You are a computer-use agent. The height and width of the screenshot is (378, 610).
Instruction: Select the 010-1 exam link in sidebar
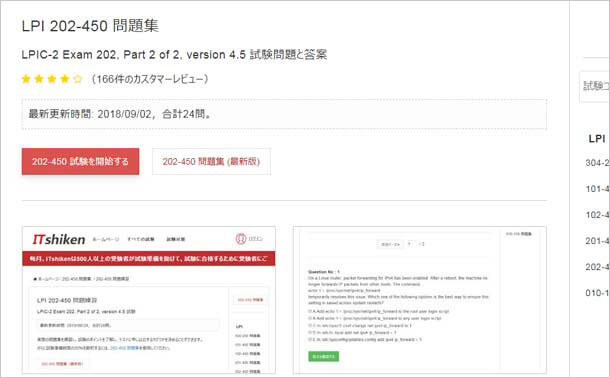click(x=597, y=293)
